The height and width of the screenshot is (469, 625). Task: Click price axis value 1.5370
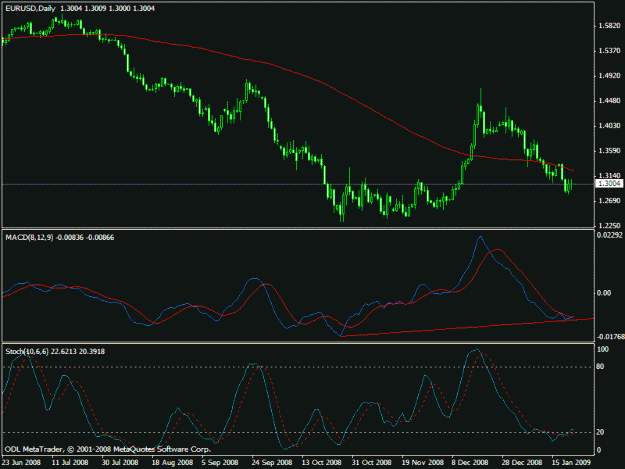tap(609, 51)
